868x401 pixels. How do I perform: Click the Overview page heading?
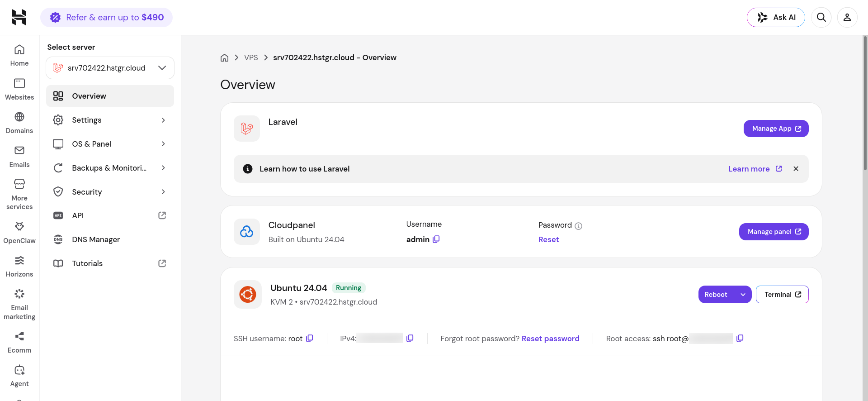pyautogui.click(x=248, y=85)
